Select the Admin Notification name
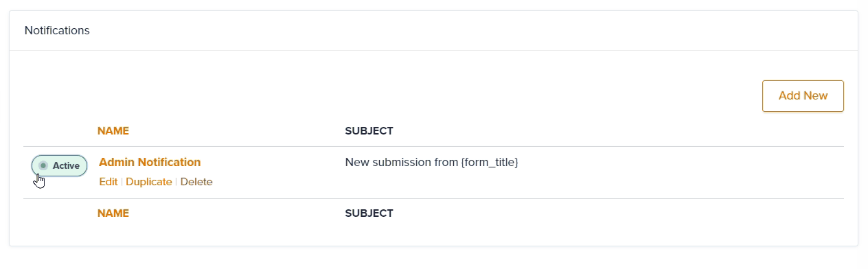The image size is (868, 269). tap(150, 163)
